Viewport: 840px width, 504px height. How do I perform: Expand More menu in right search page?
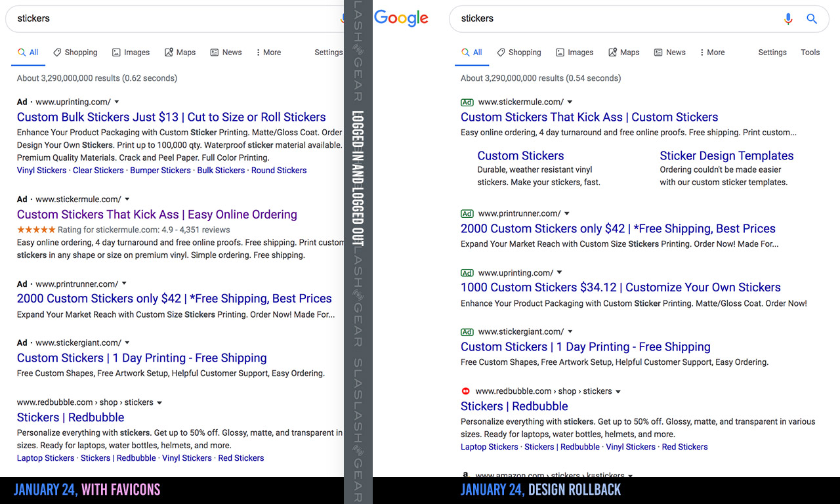point(712,52)
